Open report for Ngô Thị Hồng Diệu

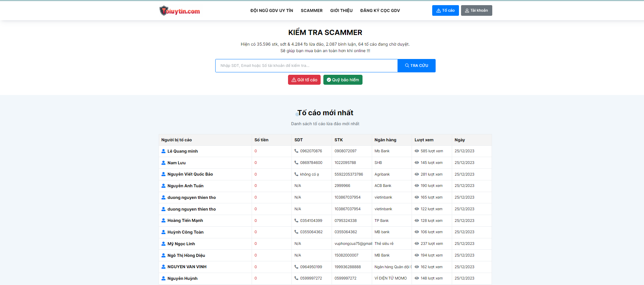(186, 256)
